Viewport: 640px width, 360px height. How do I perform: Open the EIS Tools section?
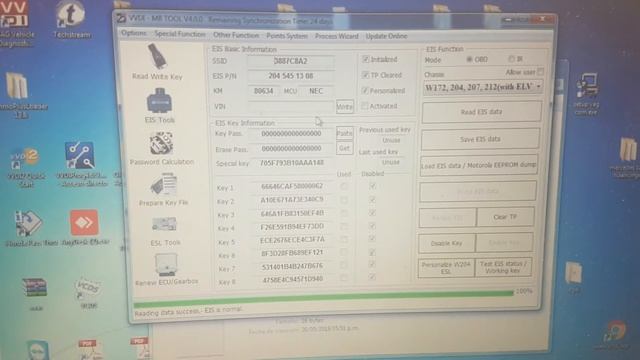click(159, 105)
